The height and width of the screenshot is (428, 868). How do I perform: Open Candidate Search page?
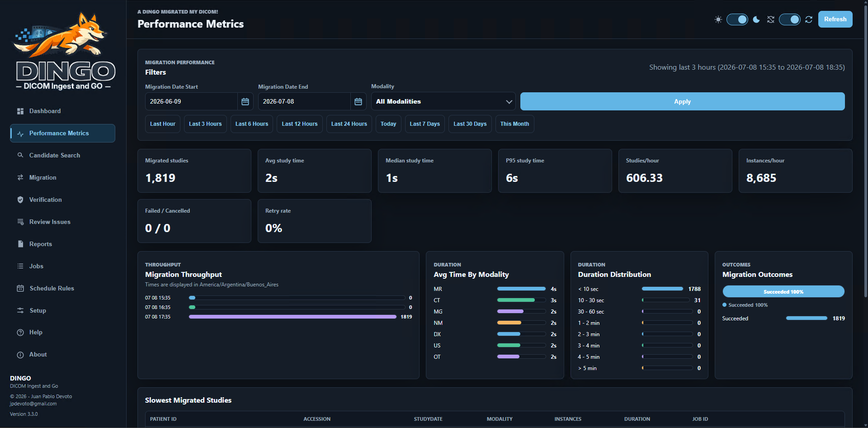pyautogui.click(x=62, y=155)
